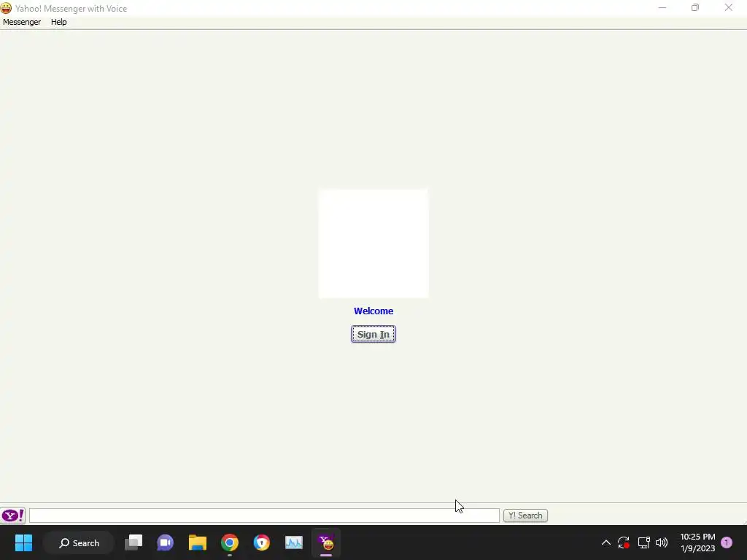Image resolution: width=747 pixels, height=560 pixels.
Task: Minimize the Yahoo Messenger window
Action: click(662, 7)
